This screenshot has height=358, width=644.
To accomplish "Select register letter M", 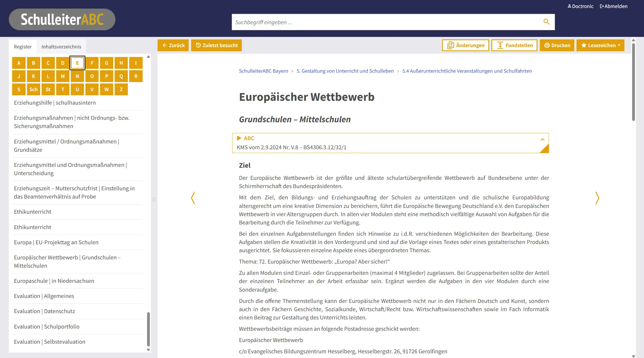I will [63, 76].
